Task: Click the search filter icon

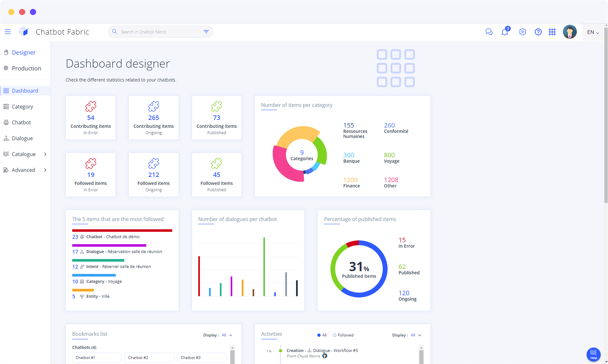Action: pos(206,32)
